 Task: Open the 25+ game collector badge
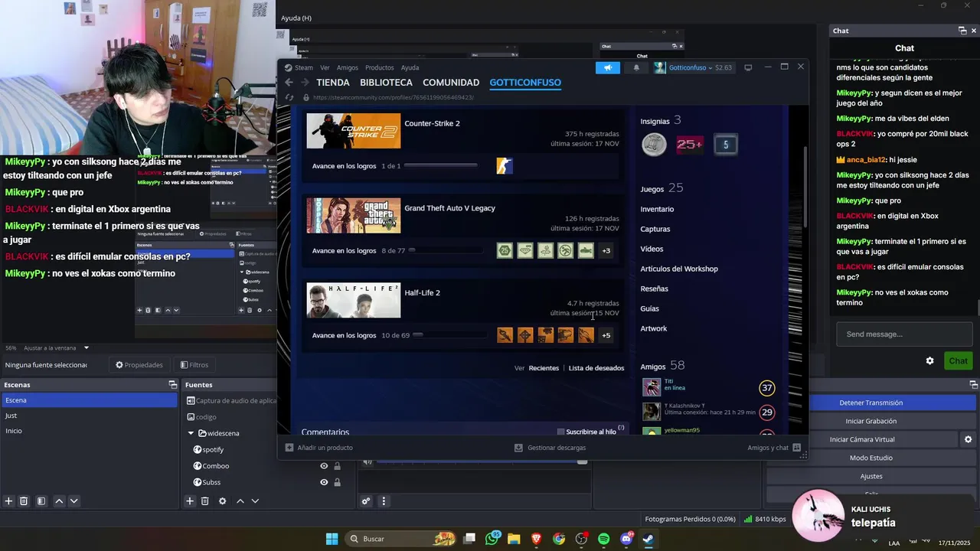coord(690,145)
